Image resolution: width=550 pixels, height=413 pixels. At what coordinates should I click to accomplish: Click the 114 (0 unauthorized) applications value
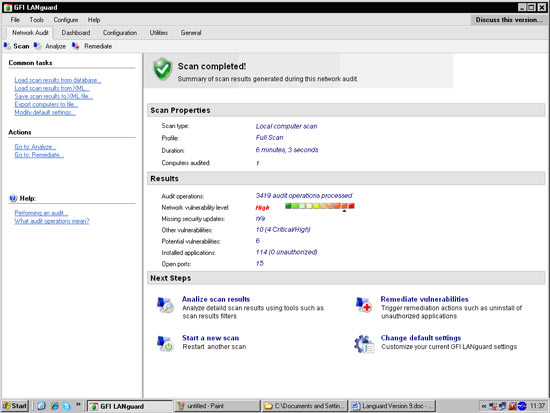click(x=286, y=252)
